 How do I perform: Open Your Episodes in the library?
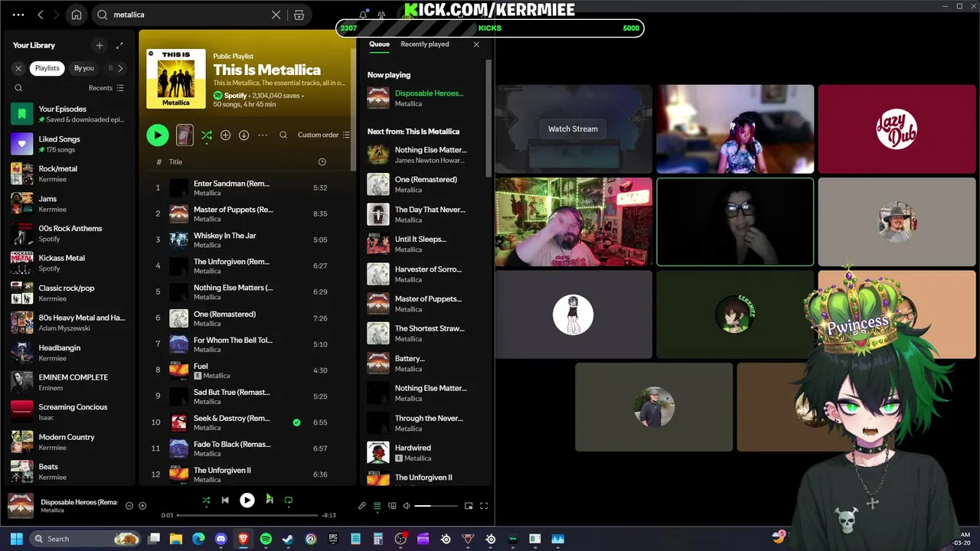(x=69, y=114)
